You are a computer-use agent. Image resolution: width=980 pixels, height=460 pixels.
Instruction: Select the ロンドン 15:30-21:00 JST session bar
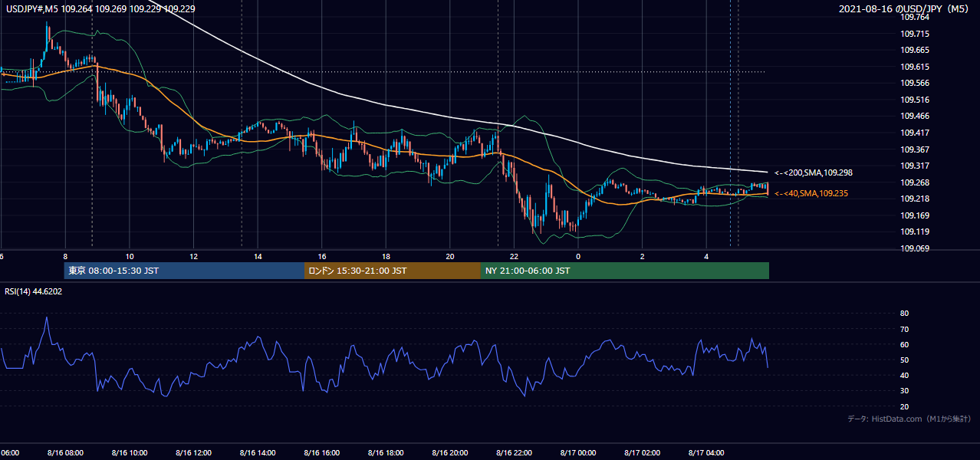click(x=393, y=271)
